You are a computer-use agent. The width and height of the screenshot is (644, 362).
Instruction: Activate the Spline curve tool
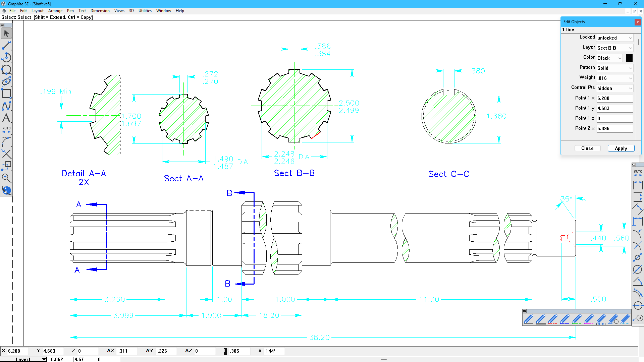pyautogui.click(x=6, y=106)
